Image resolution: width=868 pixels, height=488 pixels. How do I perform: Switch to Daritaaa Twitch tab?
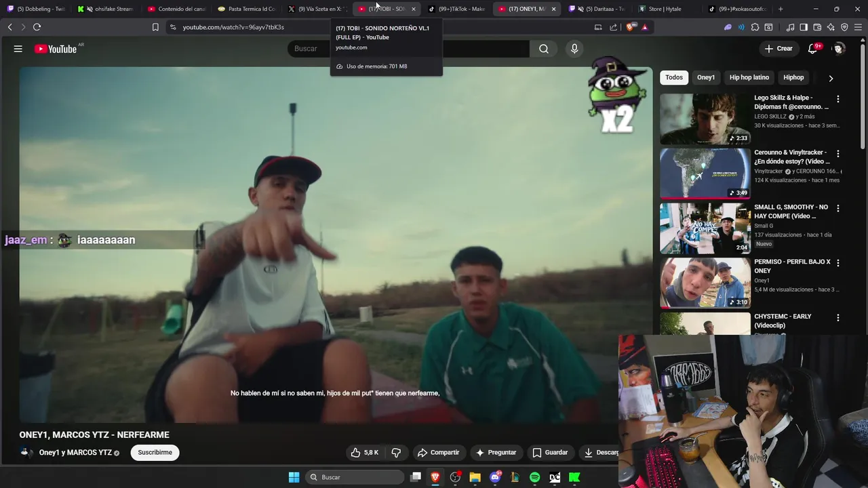coord(597,9)
